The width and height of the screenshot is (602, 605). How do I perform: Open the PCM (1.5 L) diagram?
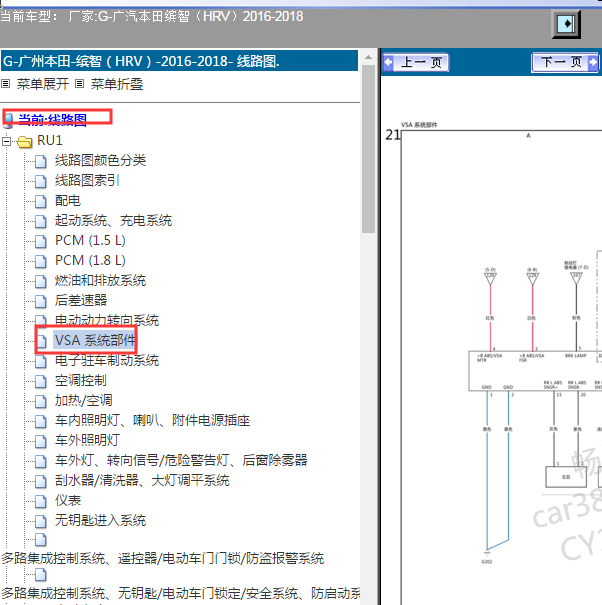point(90,240)
